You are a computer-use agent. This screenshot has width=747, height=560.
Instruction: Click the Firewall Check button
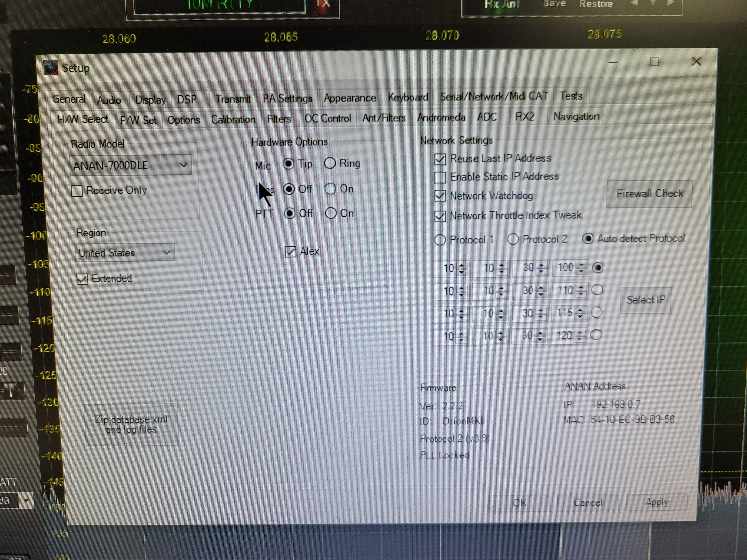tap(649, 194)
